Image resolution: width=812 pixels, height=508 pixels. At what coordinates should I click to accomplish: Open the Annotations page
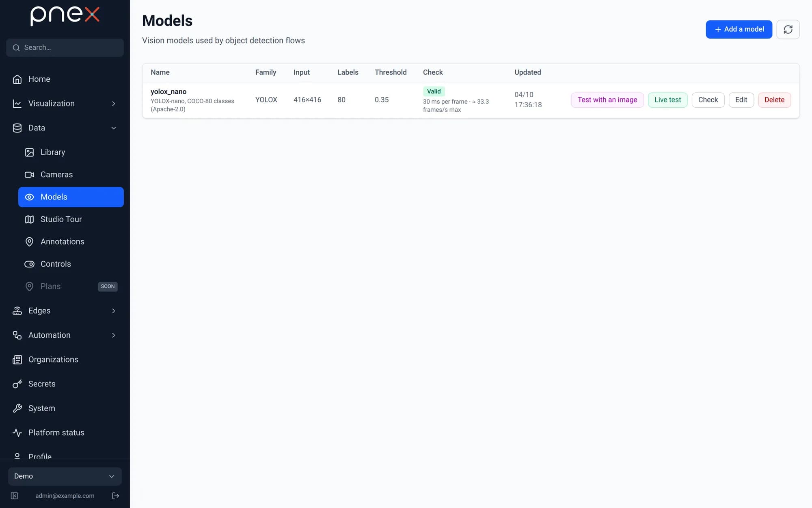71,242
